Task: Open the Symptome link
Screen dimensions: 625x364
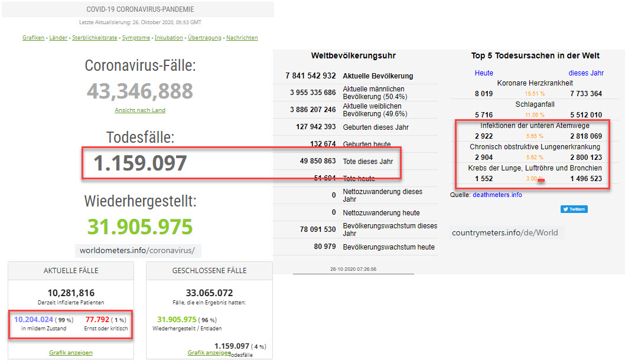Action: [x=136, y=38]
